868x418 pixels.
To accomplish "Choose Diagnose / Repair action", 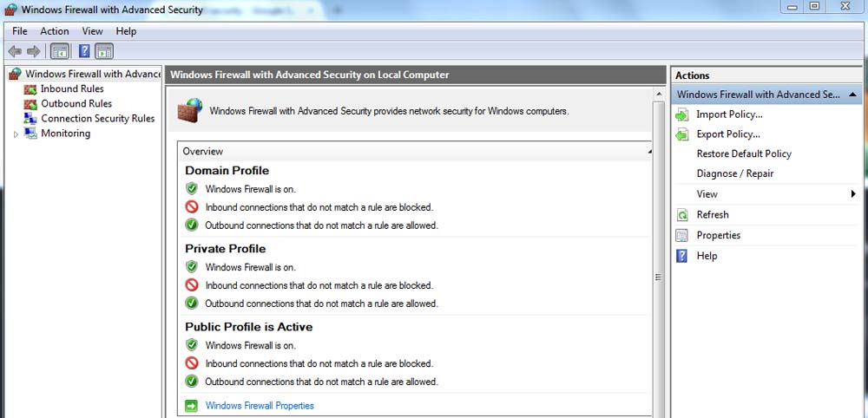I will pos(735,173).
